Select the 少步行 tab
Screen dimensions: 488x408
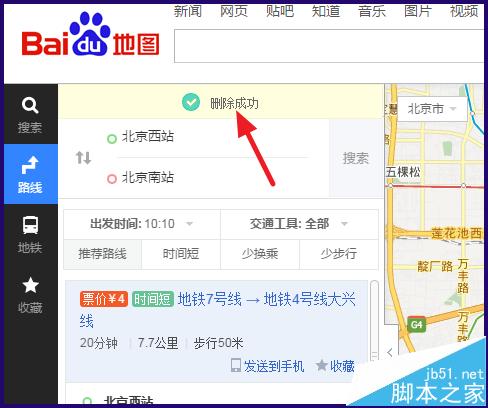339,254
